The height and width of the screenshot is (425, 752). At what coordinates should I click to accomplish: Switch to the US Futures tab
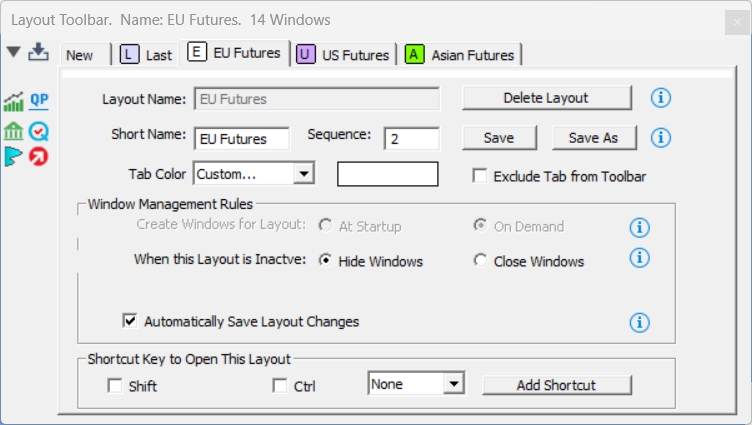coord(345,55)
